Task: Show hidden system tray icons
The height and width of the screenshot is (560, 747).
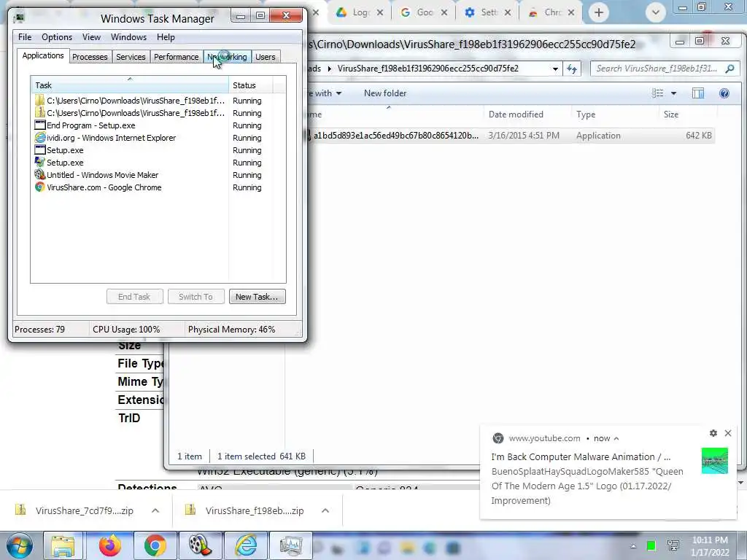Action: [x=633, y=546]
